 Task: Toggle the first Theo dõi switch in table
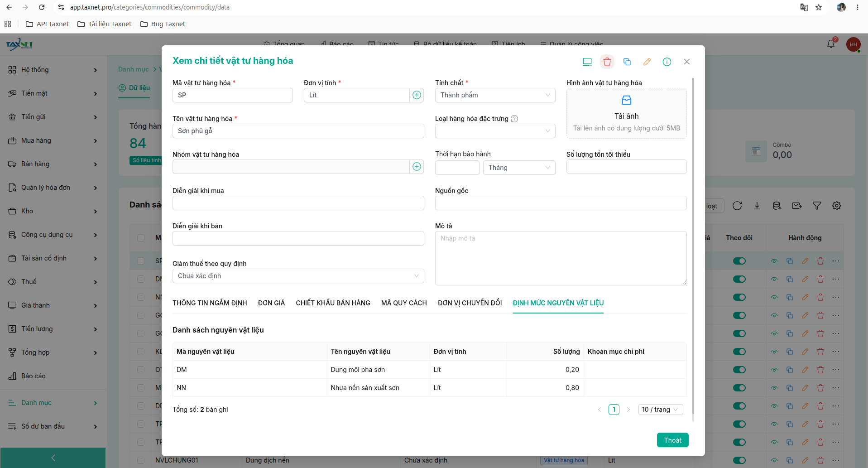[739, 261]
